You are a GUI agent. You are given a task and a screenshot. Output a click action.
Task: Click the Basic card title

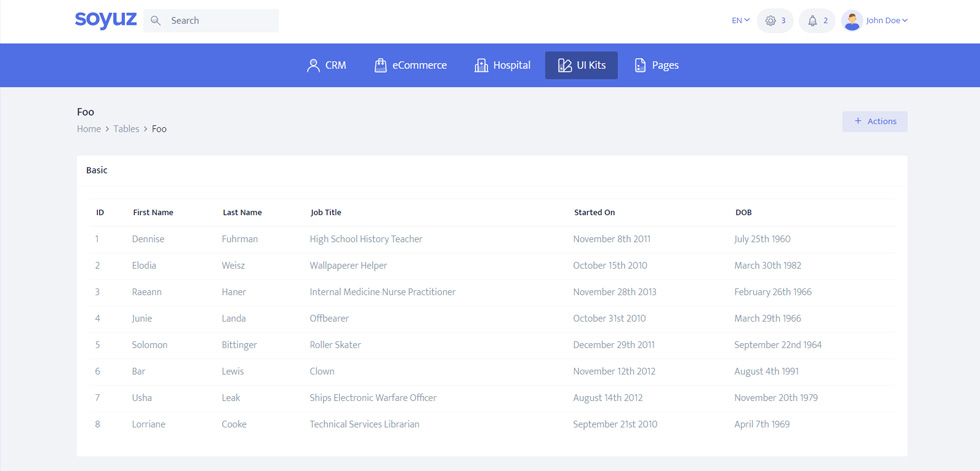[97, 170]
